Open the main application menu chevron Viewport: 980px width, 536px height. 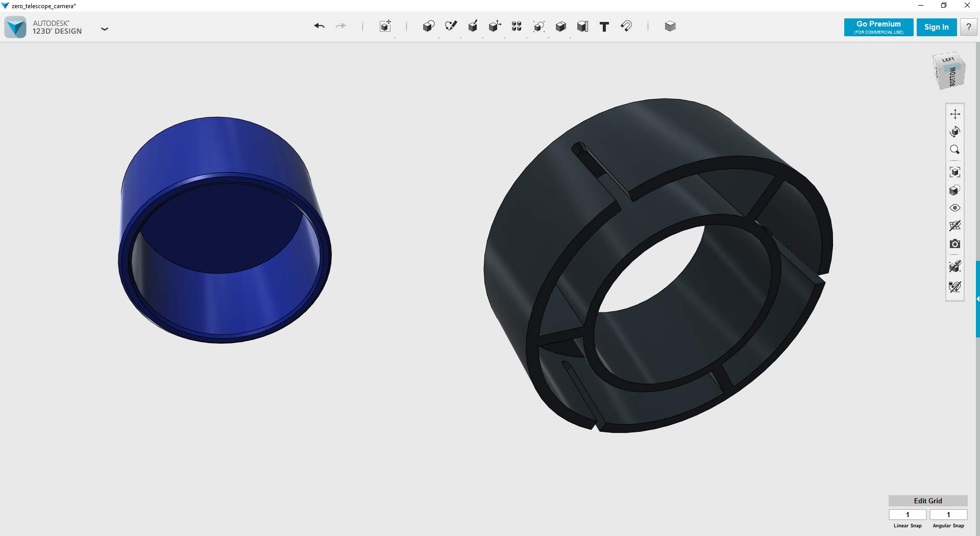(105, 29)
